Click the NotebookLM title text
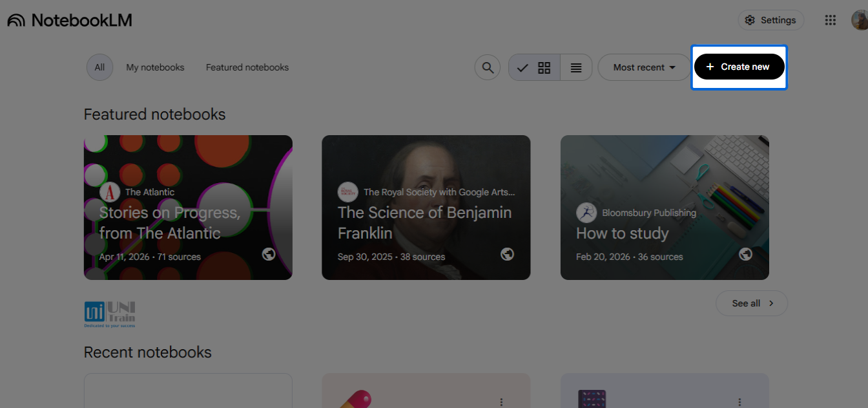Screen dimensions: 868x408 (81, 20)
